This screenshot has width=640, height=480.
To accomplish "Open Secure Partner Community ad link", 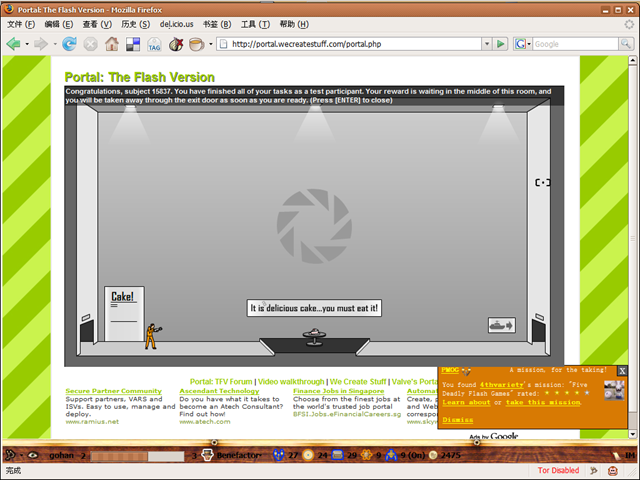I will (x=113, y=391).
